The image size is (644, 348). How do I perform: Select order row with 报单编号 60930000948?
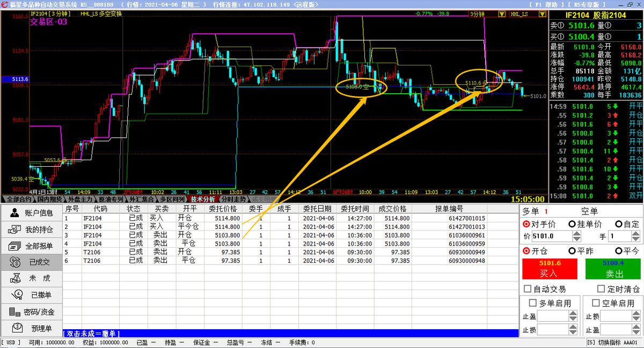[x=290, y=261]
